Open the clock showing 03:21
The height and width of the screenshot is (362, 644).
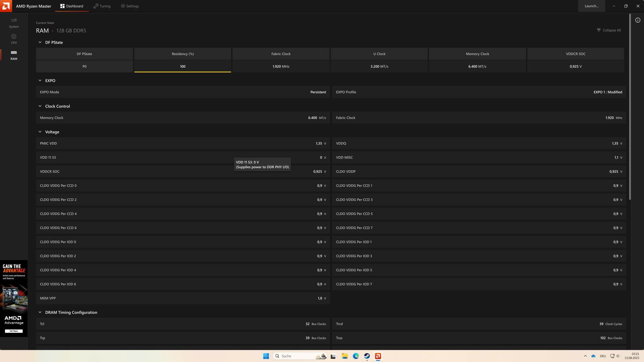point(632,356)
